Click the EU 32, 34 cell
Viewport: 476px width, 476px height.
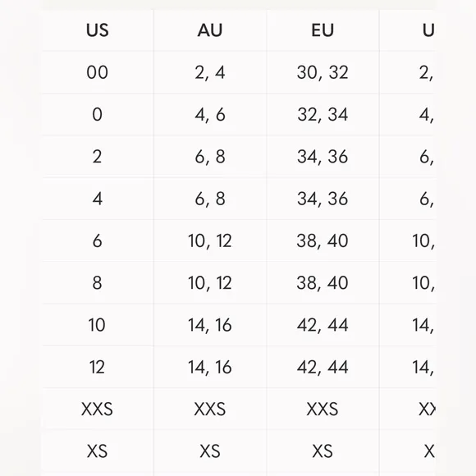point(323,115)
